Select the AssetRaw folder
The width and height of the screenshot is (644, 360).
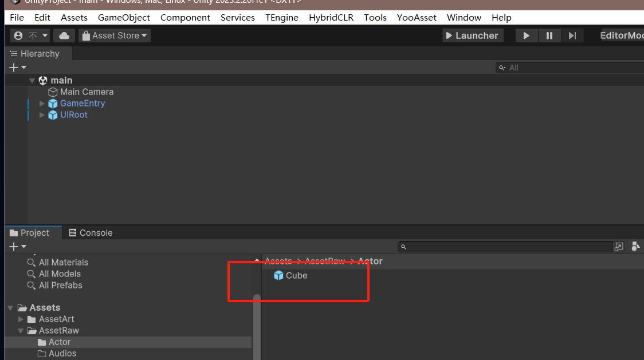(x=59, y=330)
